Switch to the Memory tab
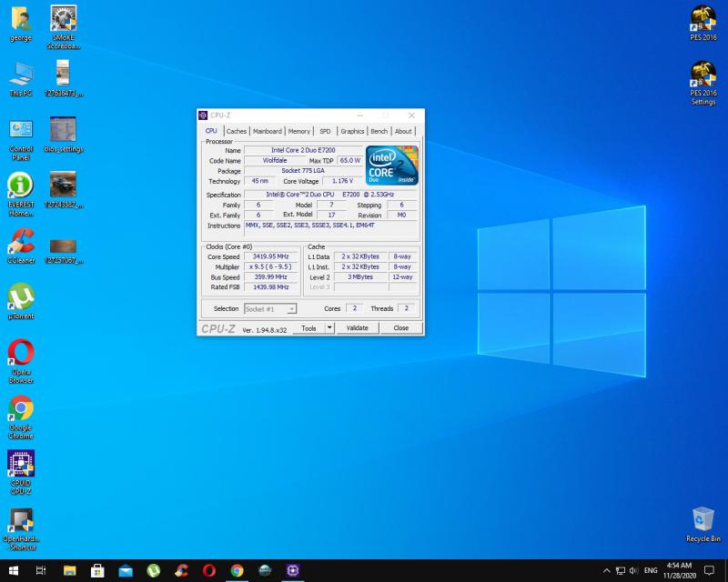The width and height of the screenshot is (728, 582). click(x=299, y=131)
